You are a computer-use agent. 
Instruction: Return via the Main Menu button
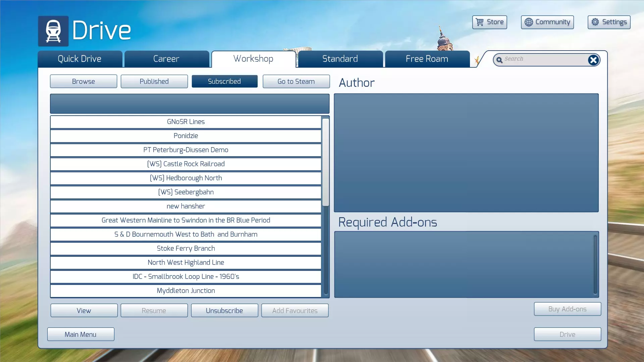tap(80, 335)
